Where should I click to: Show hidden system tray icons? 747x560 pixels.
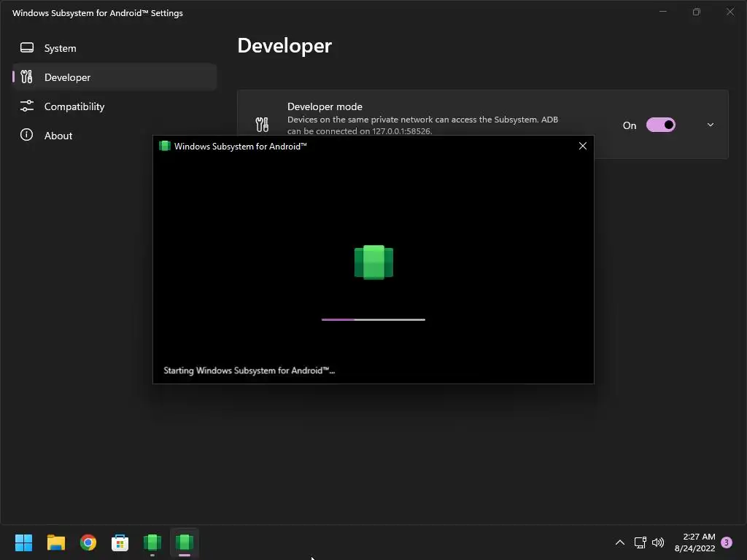620,542
